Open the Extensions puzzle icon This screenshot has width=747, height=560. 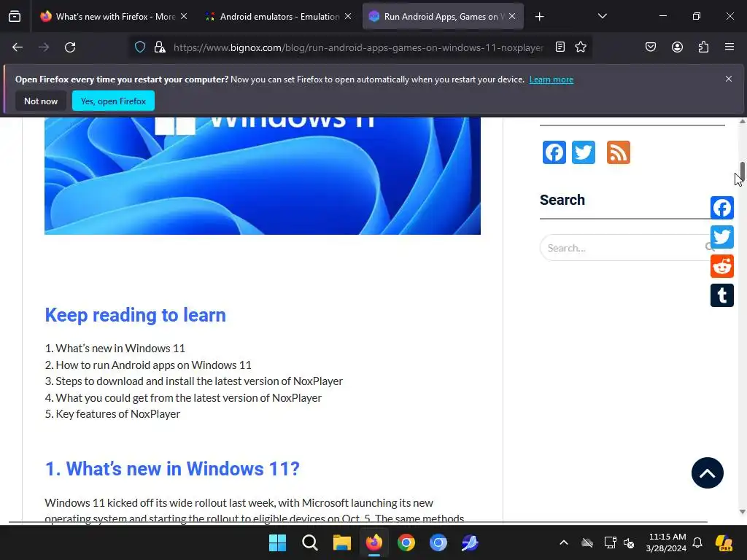(x=704, y=47)
